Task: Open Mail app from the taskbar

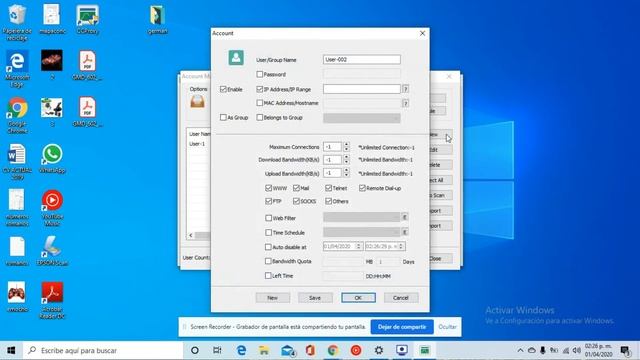Action: (x=287, y=350)
